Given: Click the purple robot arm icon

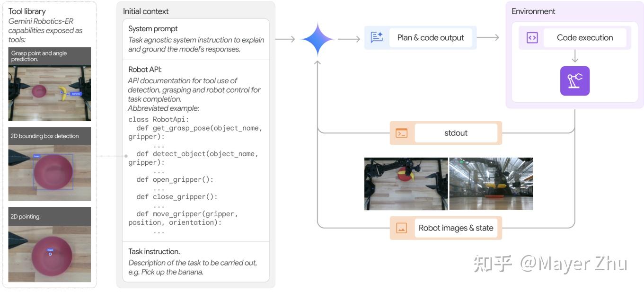Looking at the screenshot, I should [575, 81].
